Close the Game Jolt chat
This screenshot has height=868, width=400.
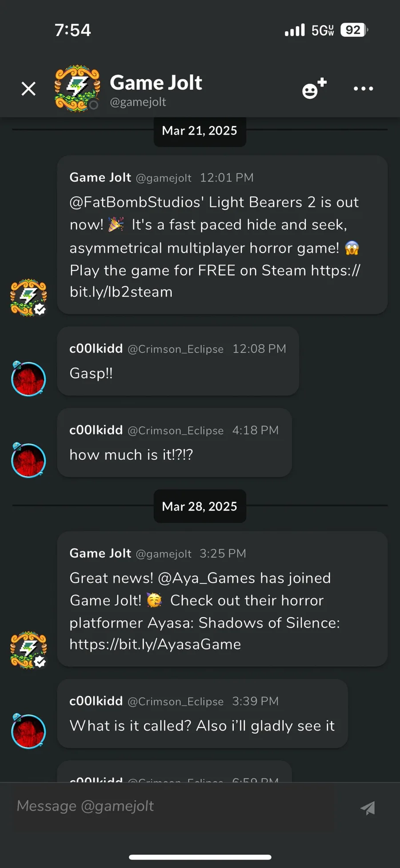pos(28,89)
